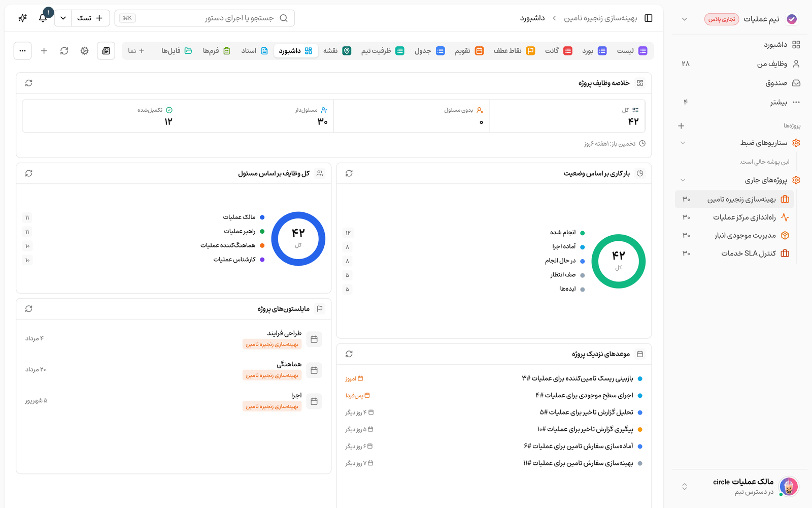Open task «تحلیل گزارش تاخیر برای عملیات #۵»
This screenshot has width=812, height=508.
pyautogui.click(x=587, y=412)
